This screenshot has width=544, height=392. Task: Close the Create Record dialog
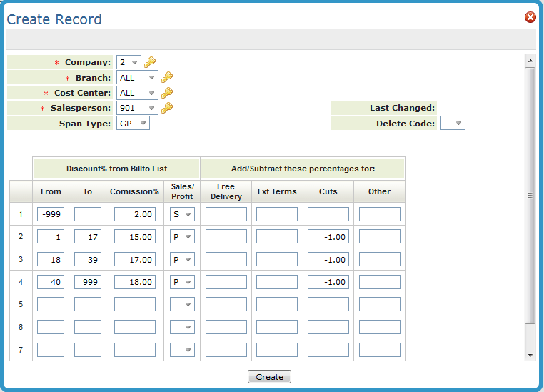click(530, 17)
